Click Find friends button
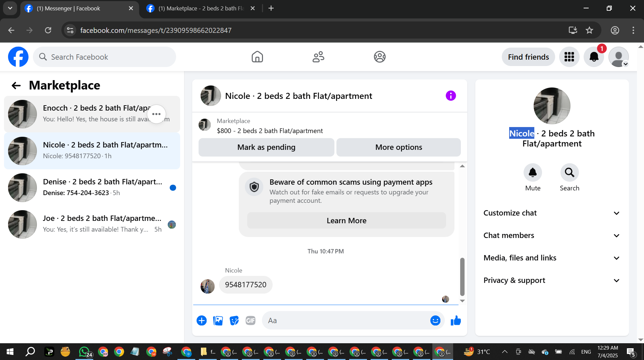644x360 pixels. click(x=528, y=57)
